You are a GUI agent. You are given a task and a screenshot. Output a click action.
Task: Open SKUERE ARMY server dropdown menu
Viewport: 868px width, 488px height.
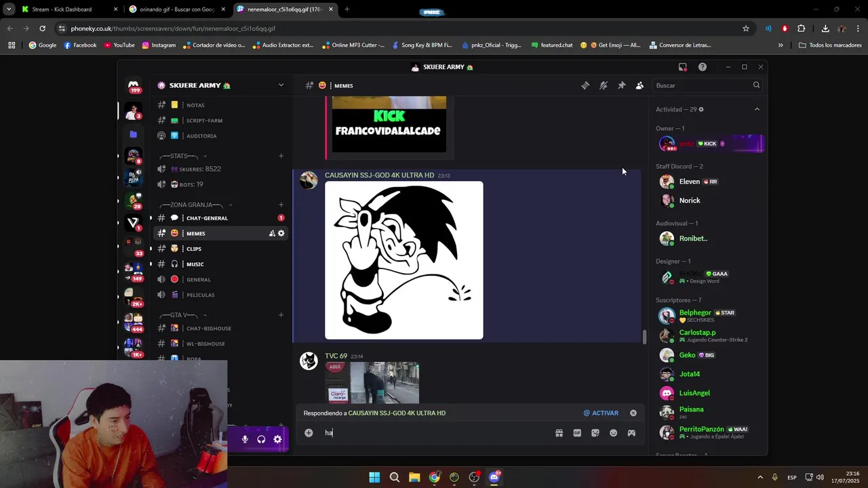click(281, 85)
